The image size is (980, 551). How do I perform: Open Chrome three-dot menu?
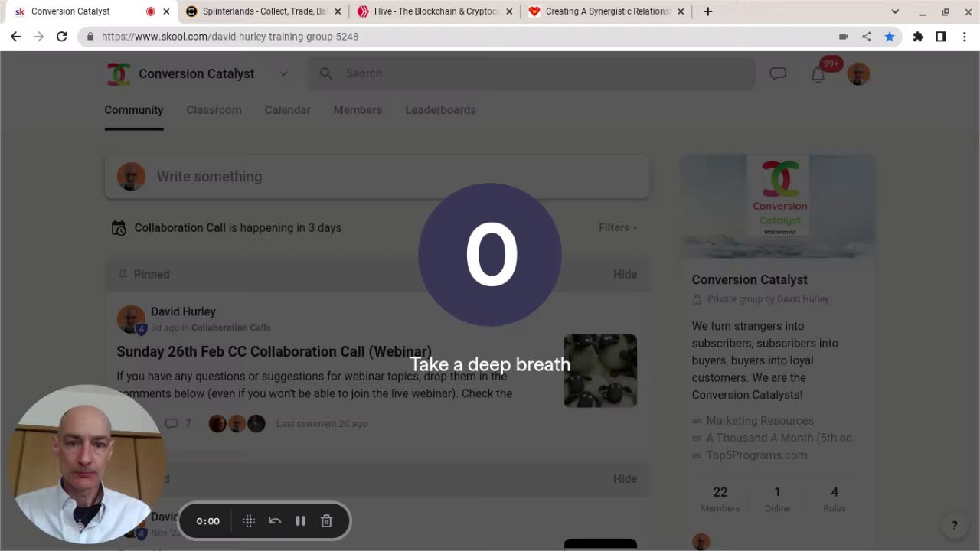click(x=964, y=36)
